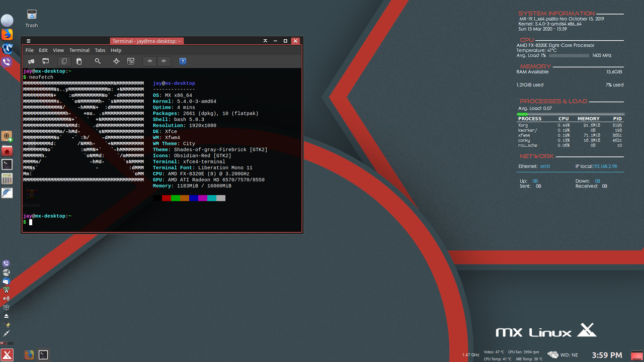Screen dimensions: 644x362
Task: Open the MX Linux start menu button
Action: pos(7,355)
